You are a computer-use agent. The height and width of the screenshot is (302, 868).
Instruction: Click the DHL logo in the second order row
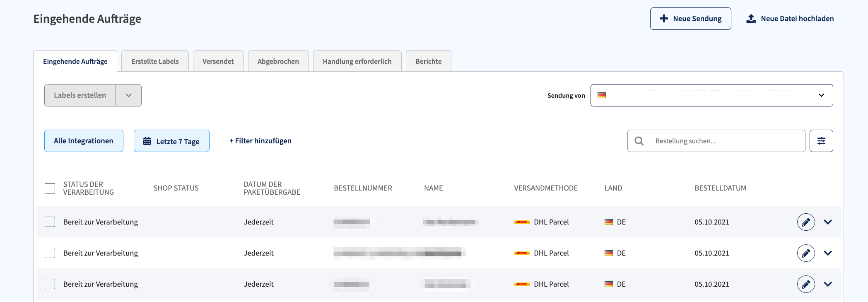pyautogui.click(x=522, y=253)
